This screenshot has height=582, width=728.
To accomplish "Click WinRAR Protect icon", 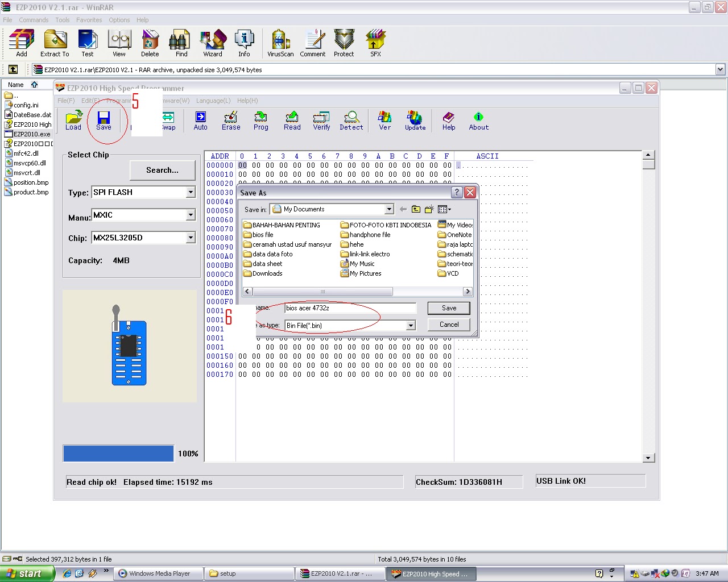I will pyautogui.click(x=344, y=43).
